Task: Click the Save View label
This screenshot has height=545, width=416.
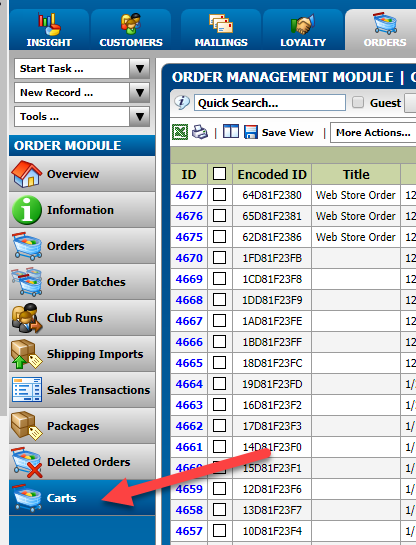Action: click(x=288, y=132)
